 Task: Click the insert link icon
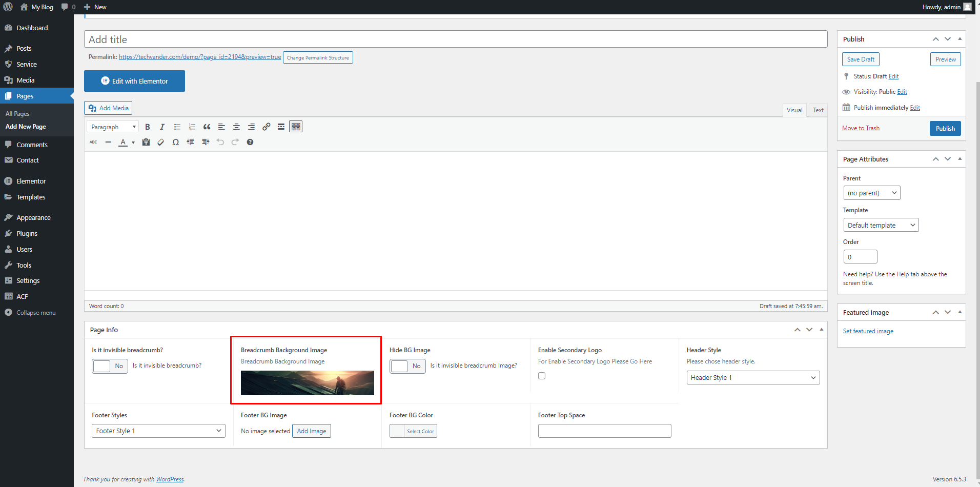point(266,127)
